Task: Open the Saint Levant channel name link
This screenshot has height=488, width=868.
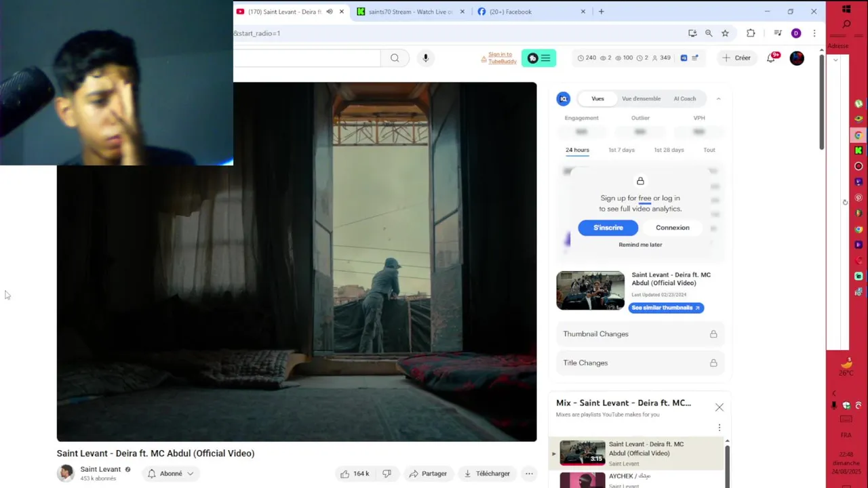Action: pyautogui.click(x=100, y=470)
